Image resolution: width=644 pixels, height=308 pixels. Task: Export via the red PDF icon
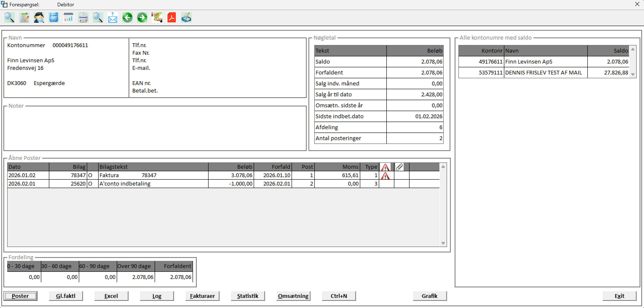(171, 17)
